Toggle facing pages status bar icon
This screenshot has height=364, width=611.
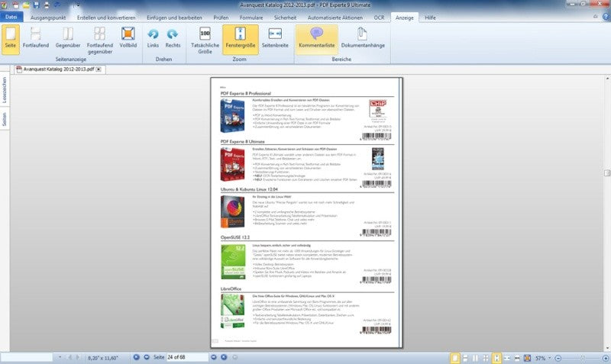475,358
